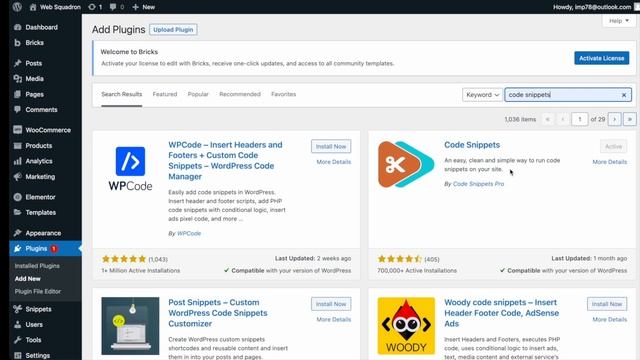
Task: Click the WPCode plugin logo thumbnail
Action: [130, 169]
